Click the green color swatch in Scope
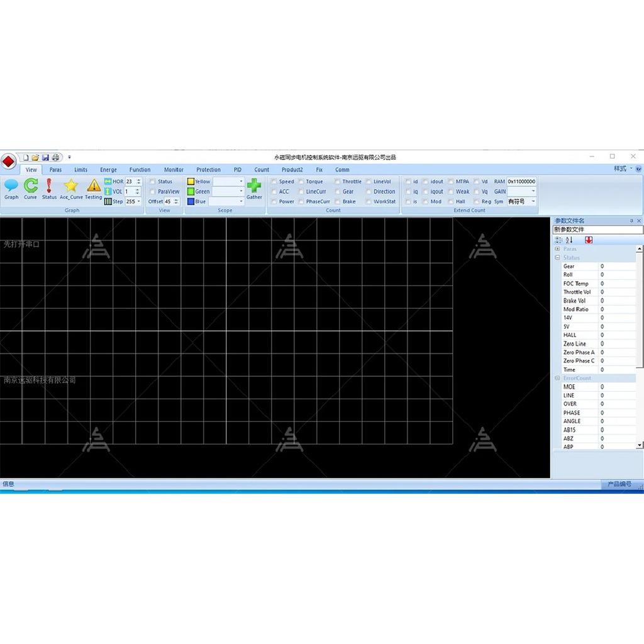This screenshot has height=644, width=644. (191, 191)
